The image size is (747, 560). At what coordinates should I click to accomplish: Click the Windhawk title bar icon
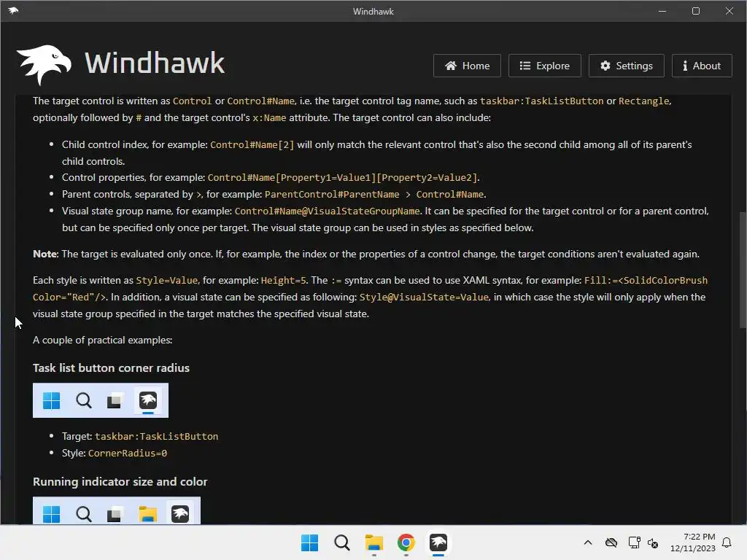[x=13, y=10]
